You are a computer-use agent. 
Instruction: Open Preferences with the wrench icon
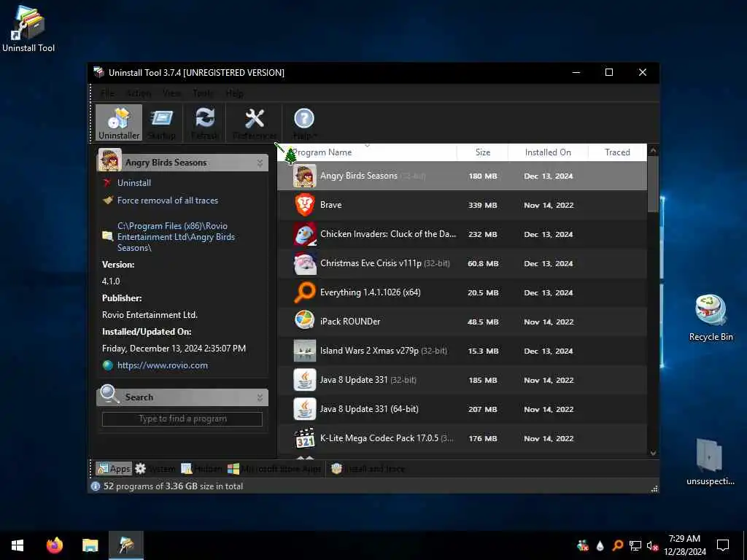pyautogui.click(x=255, y=122)
